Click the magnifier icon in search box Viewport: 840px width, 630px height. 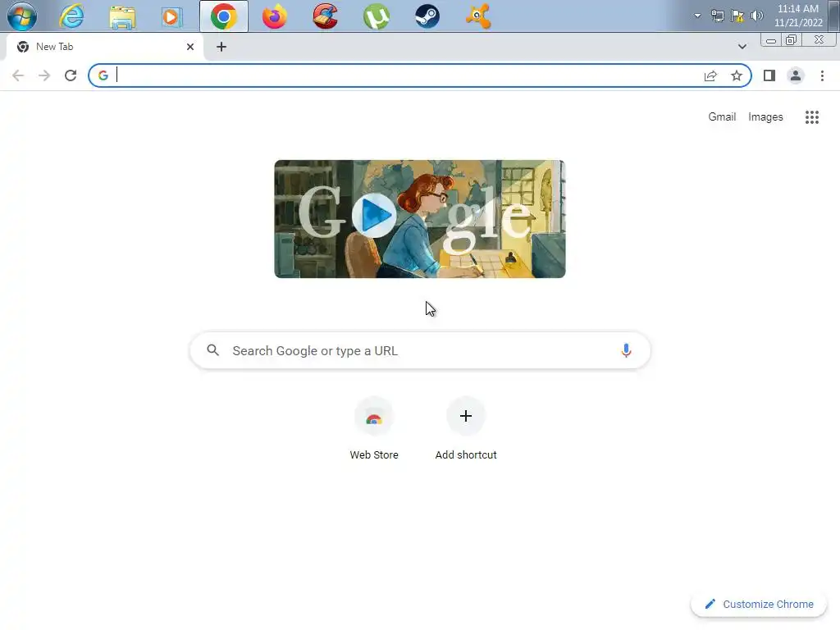212,350
